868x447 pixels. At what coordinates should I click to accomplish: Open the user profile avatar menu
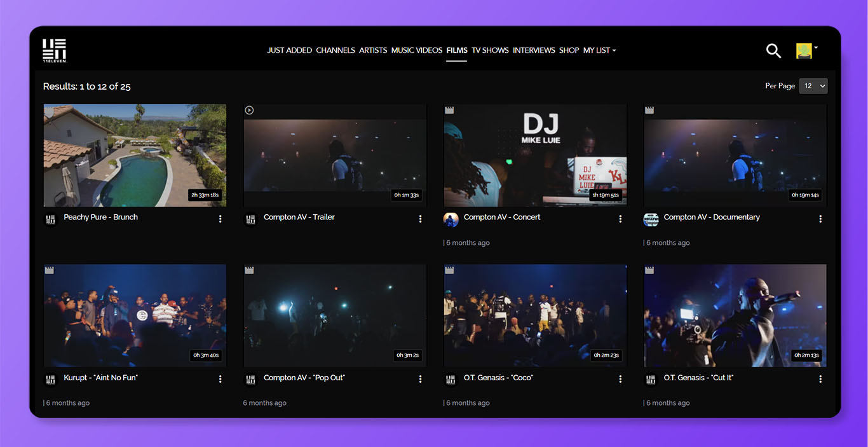point(806,51)
